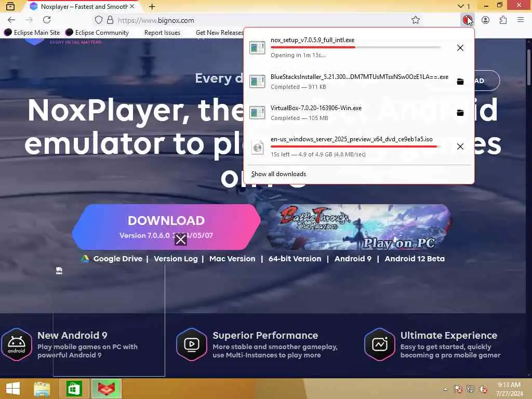Open the Store app on taskbar

74,389
